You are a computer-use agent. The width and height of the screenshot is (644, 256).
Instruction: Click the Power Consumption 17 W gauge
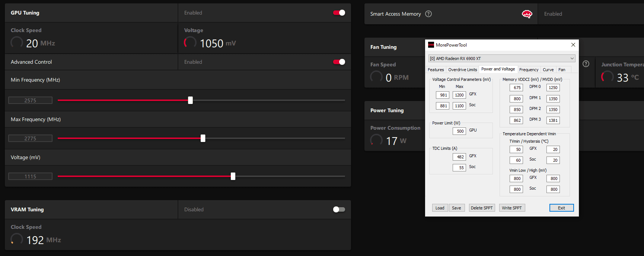(376, 140)
